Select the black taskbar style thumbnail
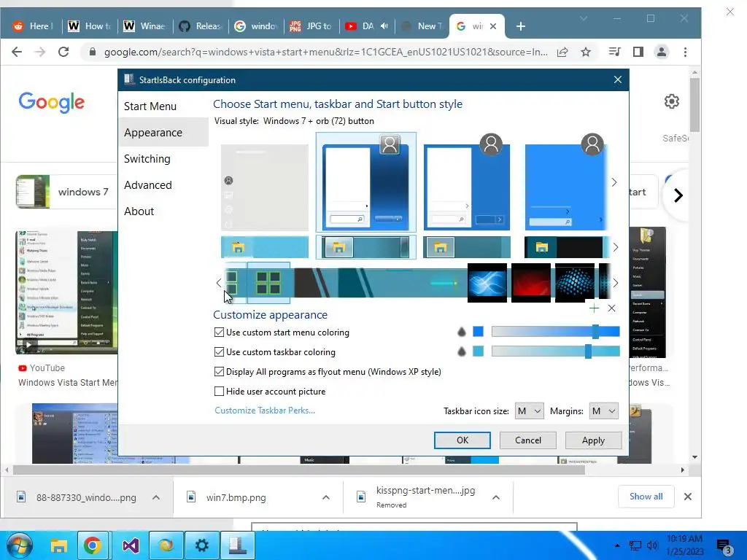The image size is (747, 560). pyautogui.click(x=566, y=247)
